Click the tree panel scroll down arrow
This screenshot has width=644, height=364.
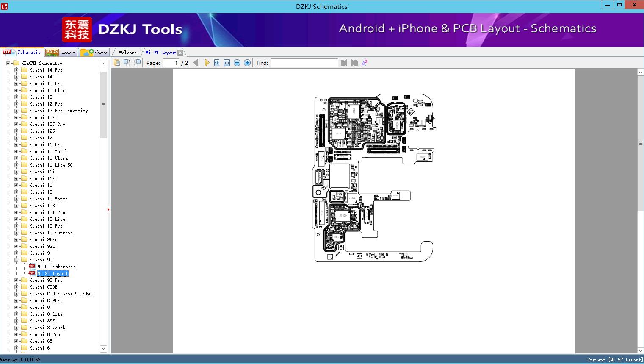(103, 349)
